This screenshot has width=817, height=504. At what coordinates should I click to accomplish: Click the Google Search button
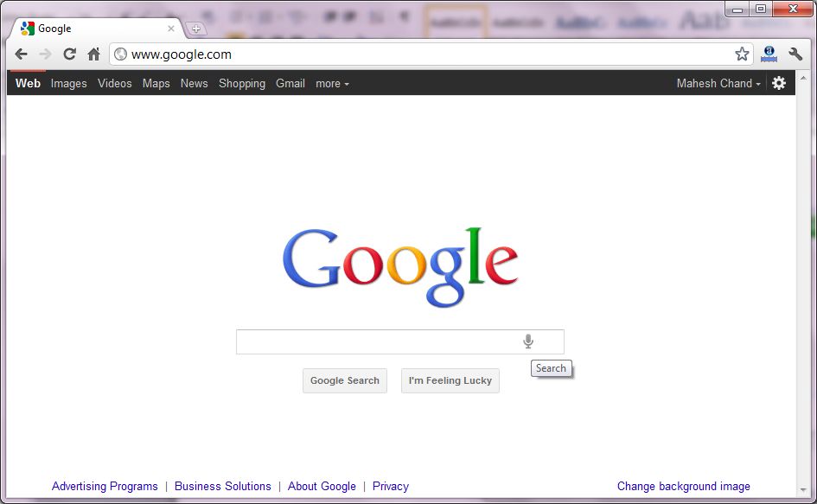tap(344, 380)
